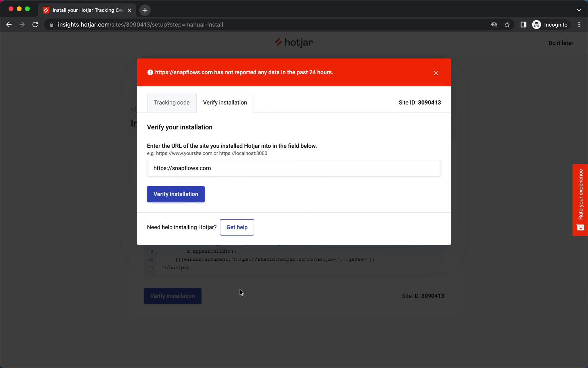
Task: Click the Verify installation button
Action: 176,194
